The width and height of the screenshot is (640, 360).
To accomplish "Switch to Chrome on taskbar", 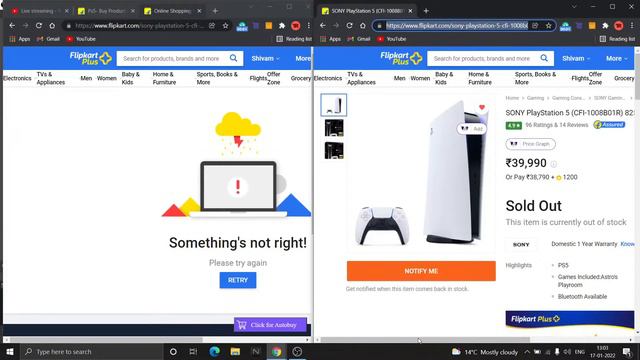I will 276,351.
